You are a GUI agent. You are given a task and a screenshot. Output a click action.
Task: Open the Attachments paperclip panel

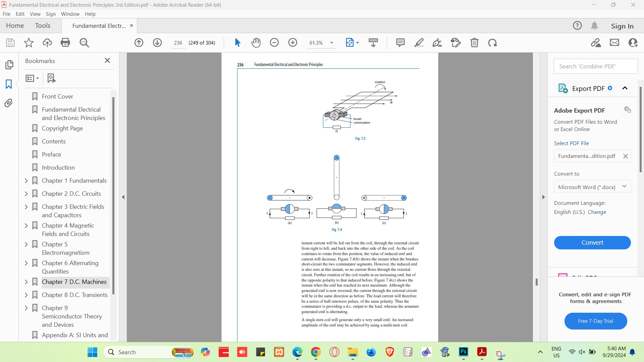(9, 103)
